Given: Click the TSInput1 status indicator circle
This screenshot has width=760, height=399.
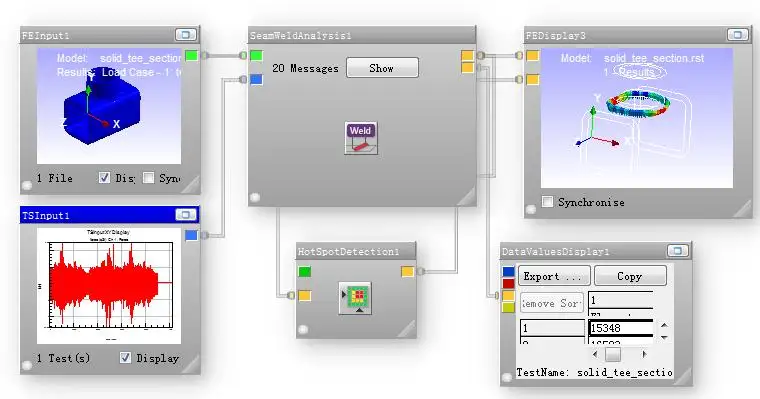Looking at the screenshot, I should 27,365.
